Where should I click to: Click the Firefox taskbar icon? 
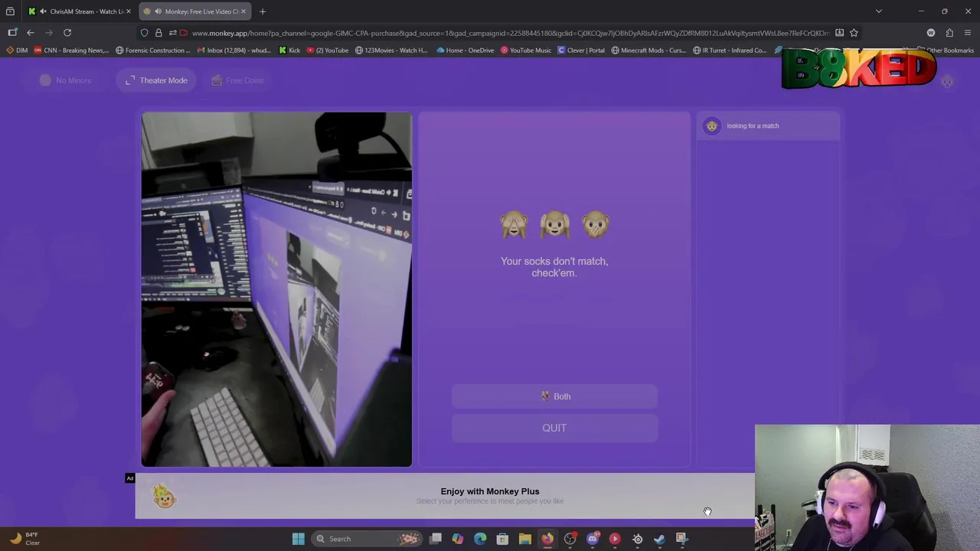[x=547, y=539]
